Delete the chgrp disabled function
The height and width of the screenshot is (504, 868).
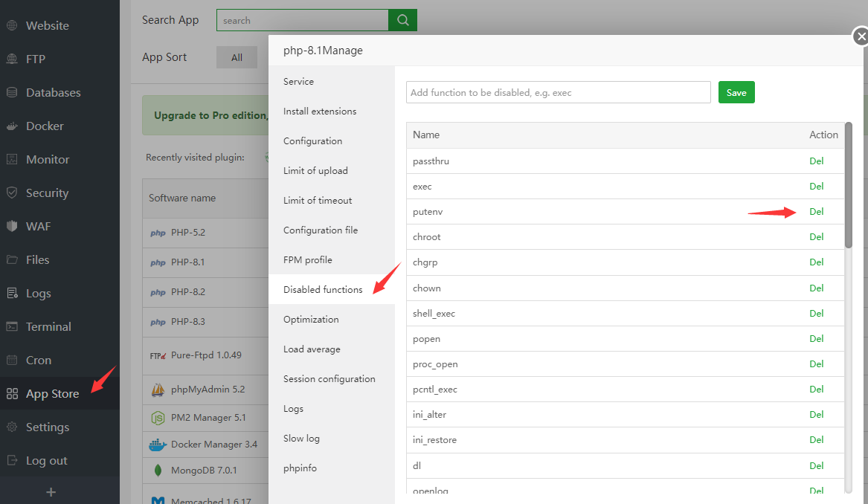tap(817, 262)
